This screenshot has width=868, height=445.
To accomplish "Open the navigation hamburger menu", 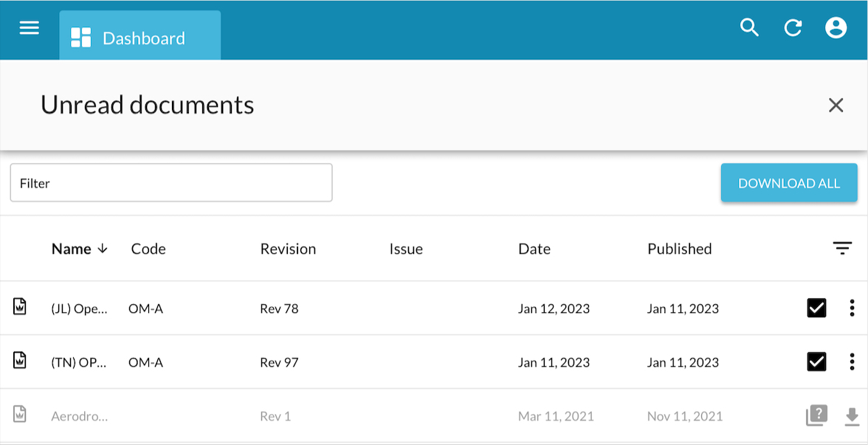I will pos(29,27).
